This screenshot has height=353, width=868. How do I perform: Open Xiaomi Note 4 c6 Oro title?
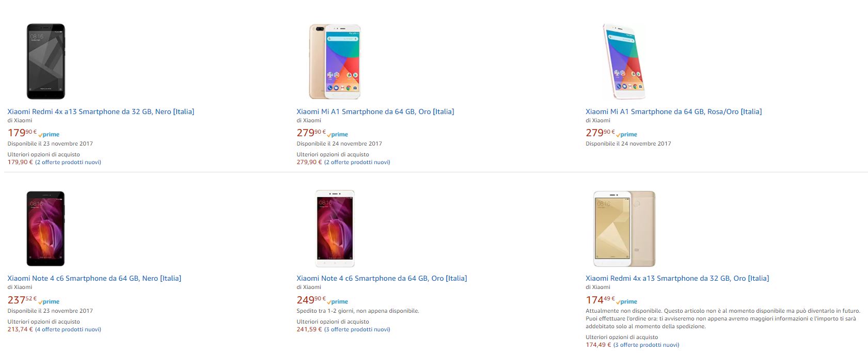[382, 278]
